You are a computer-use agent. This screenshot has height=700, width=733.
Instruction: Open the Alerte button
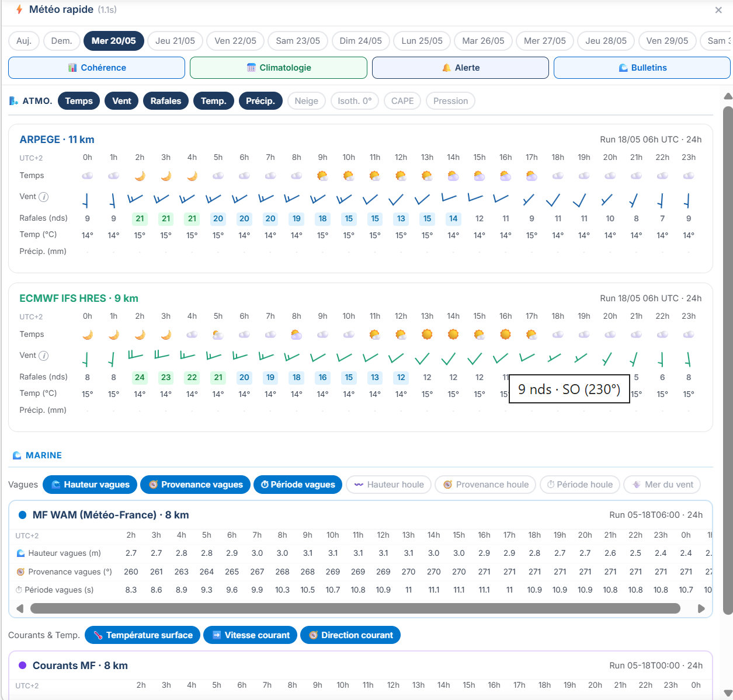460,68
